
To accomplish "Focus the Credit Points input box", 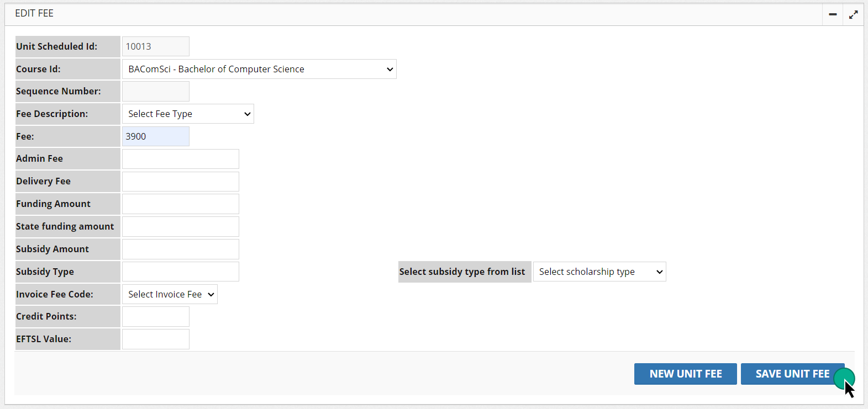I will point(155,317).
